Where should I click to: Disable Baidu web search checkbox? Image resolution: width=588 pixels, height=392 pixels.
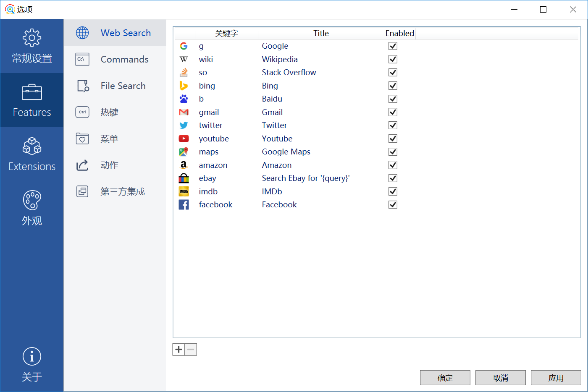(x=393, y=99)
